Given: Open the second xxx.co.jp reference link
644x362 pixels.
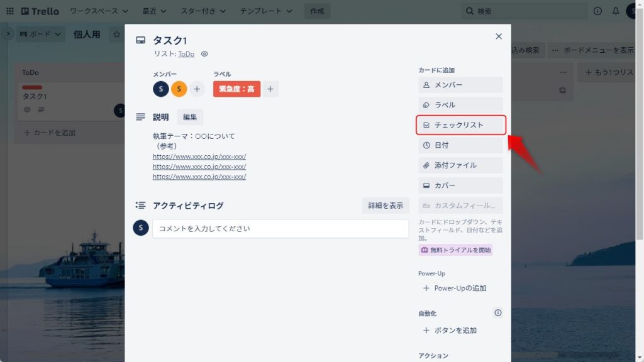Looking at the screenshot, I should tap(199, 167).
